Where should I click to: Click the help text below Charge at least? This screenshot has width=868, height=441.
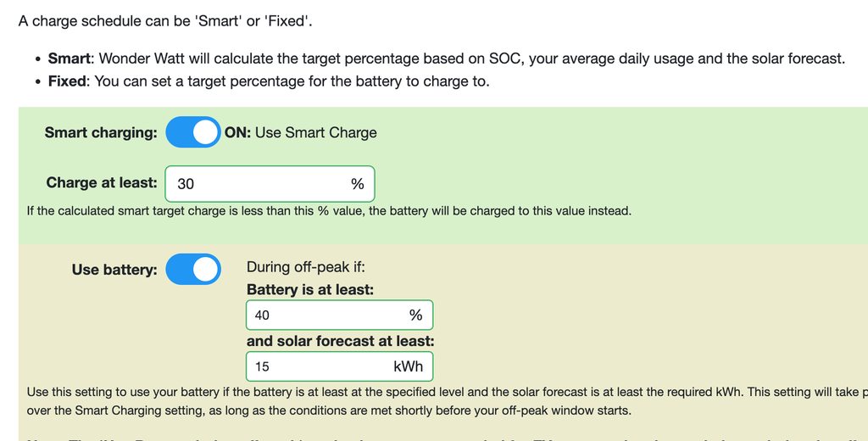(x=329, y=210)
